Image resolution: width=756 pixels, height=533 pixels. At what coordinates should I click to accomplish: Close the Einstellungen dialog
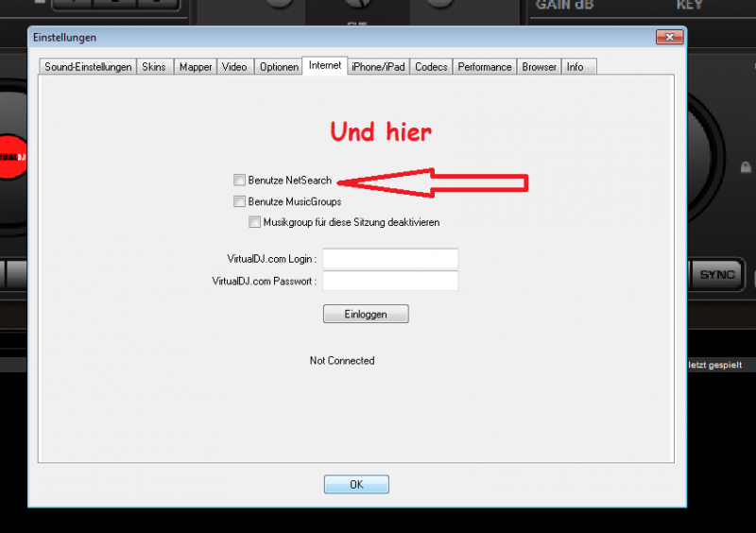tap(670, 37)
